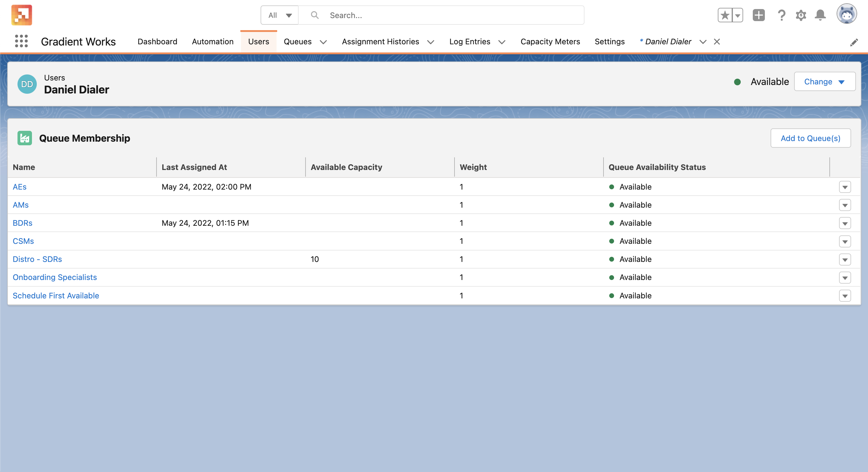Open the Onboarding Specialists queue link

(x=55, y=277)
